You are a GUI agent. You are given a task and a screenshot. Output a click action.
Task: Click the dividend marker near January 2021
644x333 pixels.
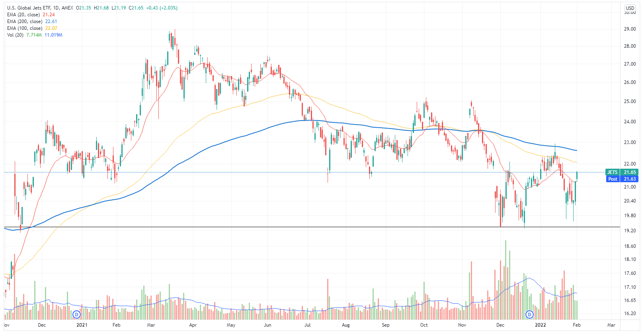click(77, 315)
